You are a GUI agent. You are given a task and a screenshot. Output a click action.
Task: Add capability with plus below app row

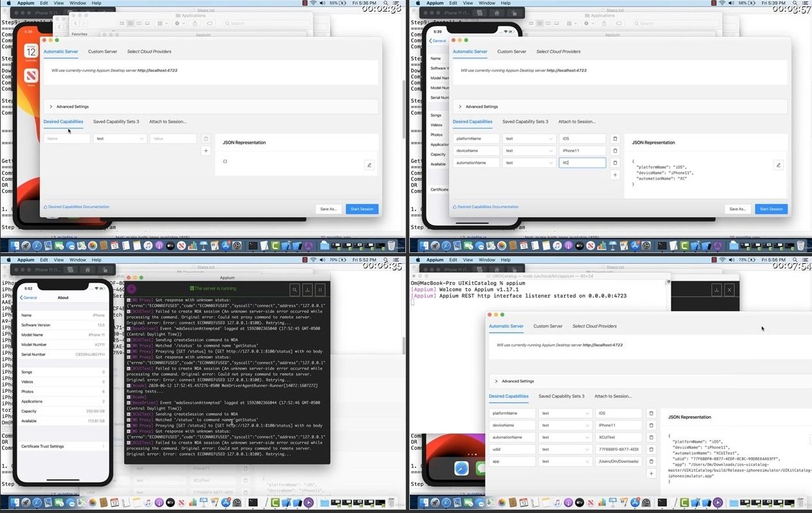[x=651, y=473]
